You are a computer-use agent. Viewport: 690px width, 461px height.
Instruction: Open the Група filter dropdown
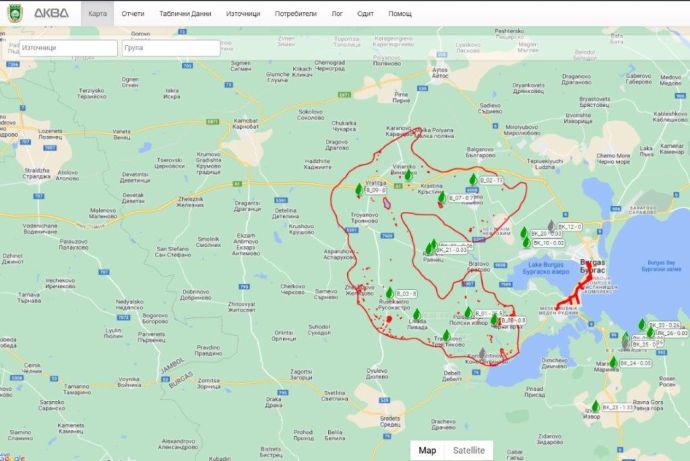point(170,48)
